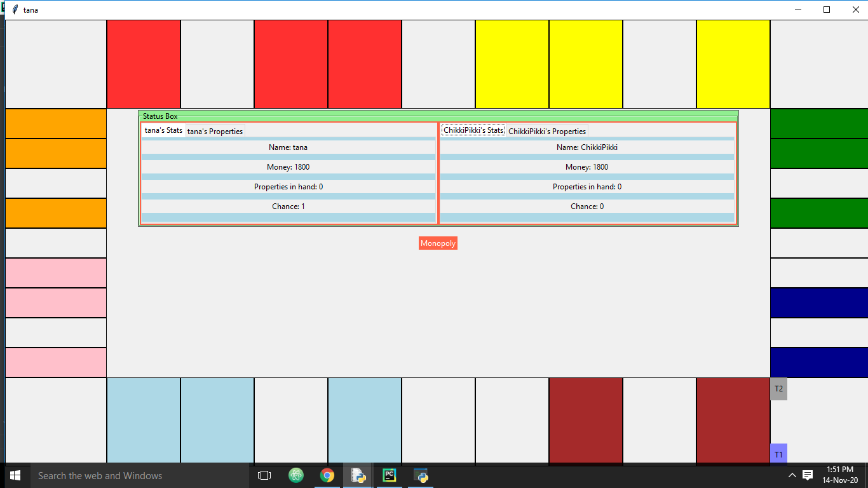868x488 pixels.
Task: Select the T1 player token
Action: [x=778, y=454]
